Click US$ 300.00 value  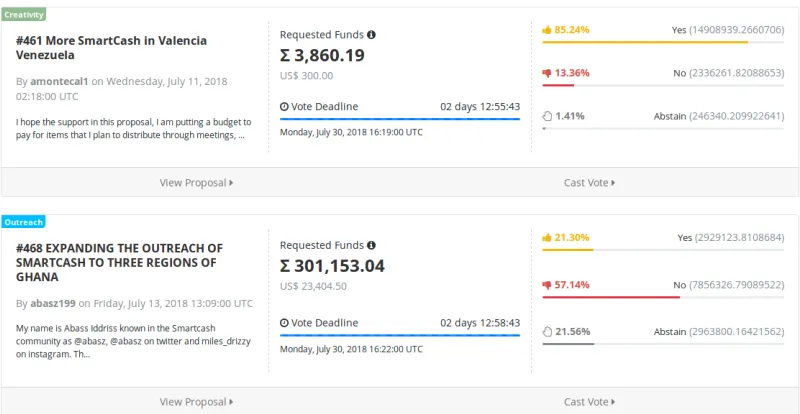click(306, 76)
